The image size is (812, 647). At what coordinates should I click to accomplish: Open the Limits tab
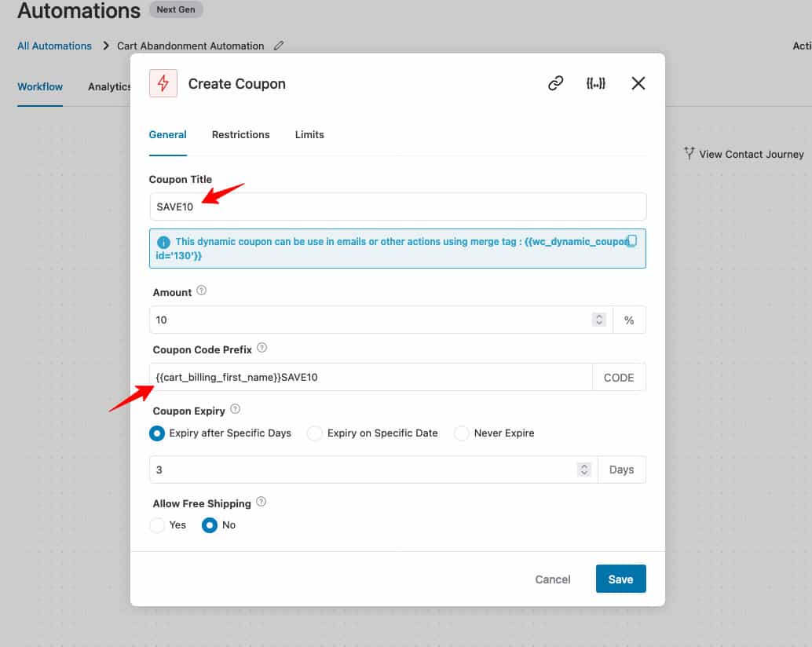pos(309,134)
